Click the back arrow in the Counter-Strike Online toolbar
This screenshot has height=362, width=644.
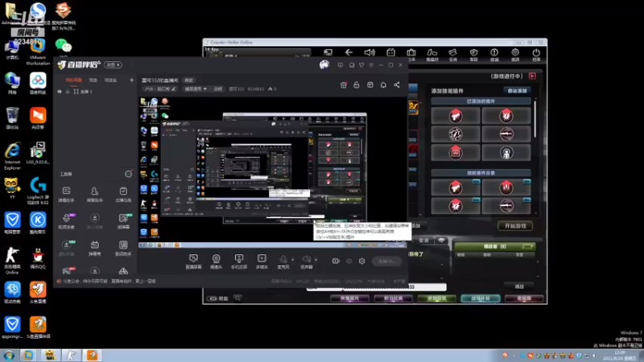[349, 52]
